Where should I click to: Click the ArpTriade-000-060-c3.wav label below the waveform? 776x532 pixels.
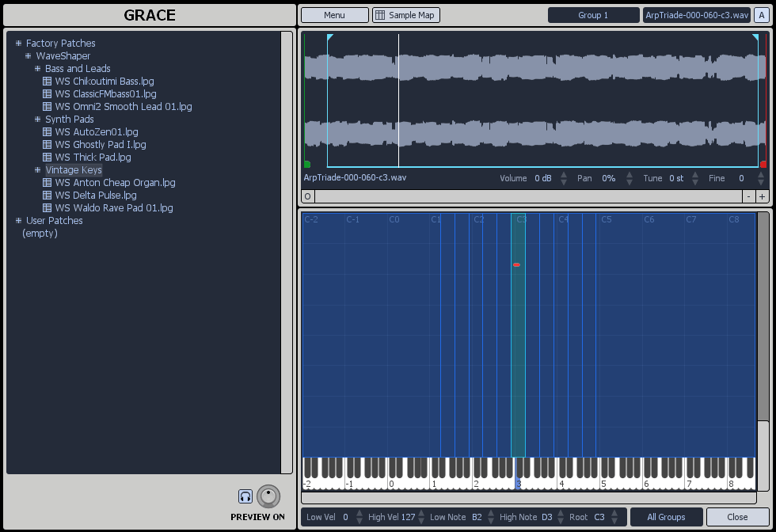(x=355, y=177)
